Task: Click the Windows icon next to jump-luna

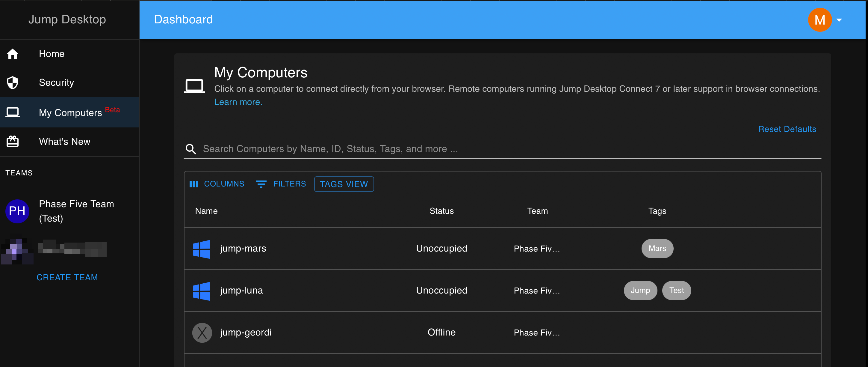Action: coord(202,291)
